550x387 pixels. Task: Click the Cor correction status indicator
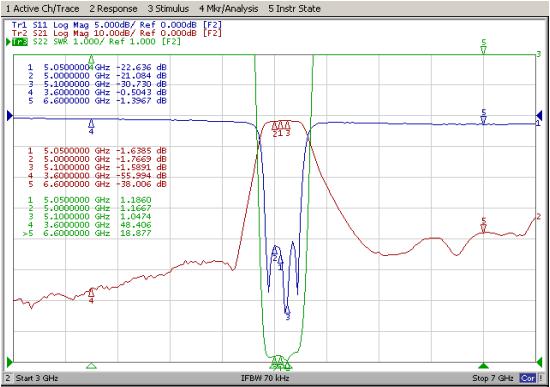coord(527,378)
